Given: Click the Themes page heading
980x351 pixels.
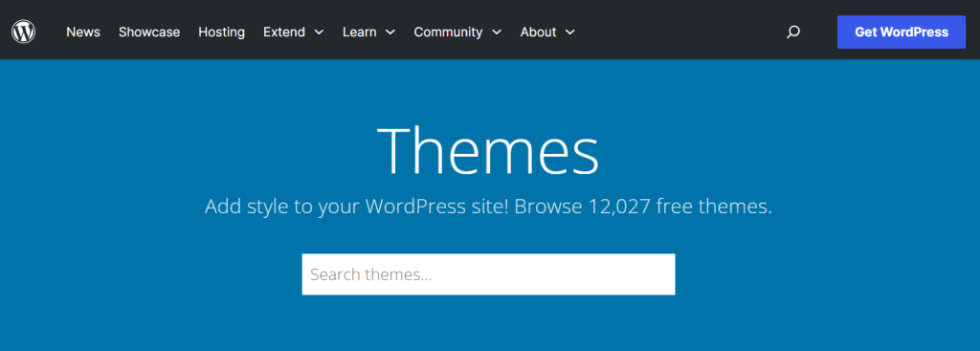Looking at the screenshot, I should click(488, 150).
